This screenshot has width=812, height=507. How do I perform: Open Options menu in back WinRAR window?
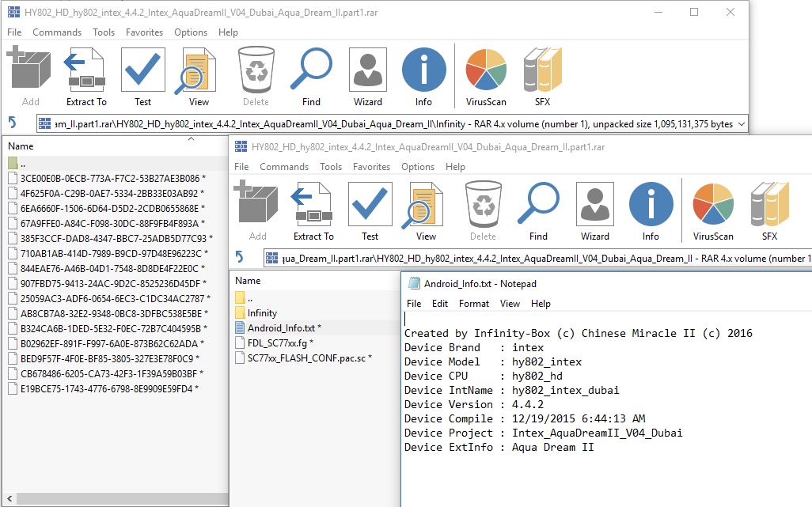[x=191, y=32]
